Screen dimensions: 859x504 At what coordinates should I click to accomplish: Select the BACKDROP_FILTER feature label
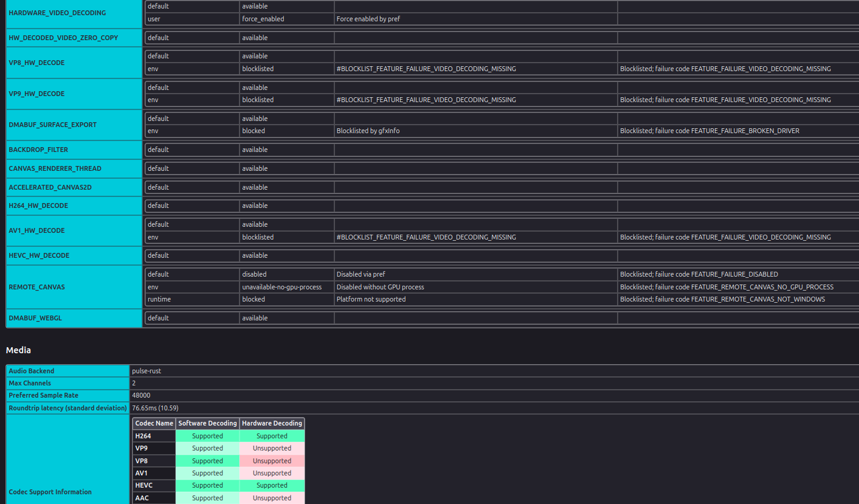click(38, 150)
